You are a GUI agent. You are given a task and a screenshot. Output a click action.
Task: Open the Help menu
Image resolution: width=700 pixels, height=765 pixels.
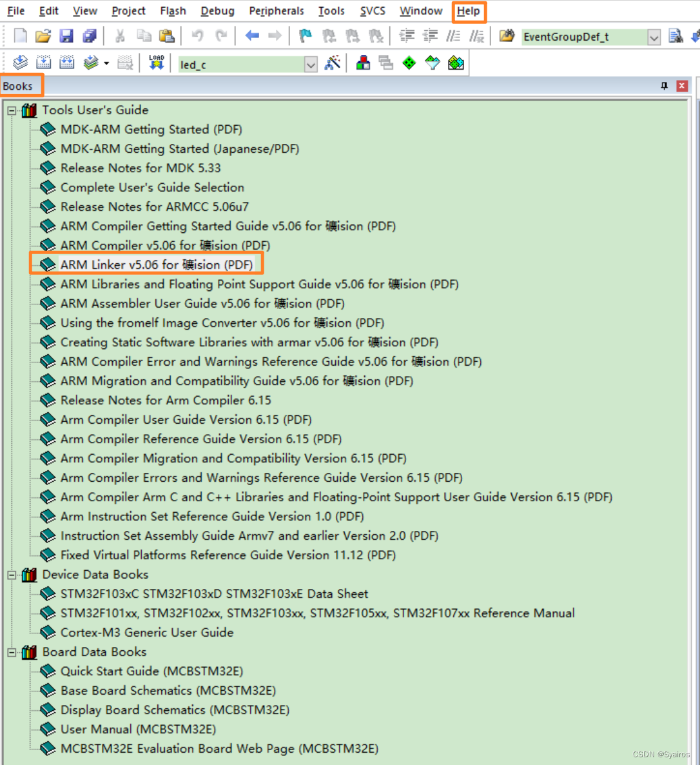pyautogui.click(x=469, y=10)
